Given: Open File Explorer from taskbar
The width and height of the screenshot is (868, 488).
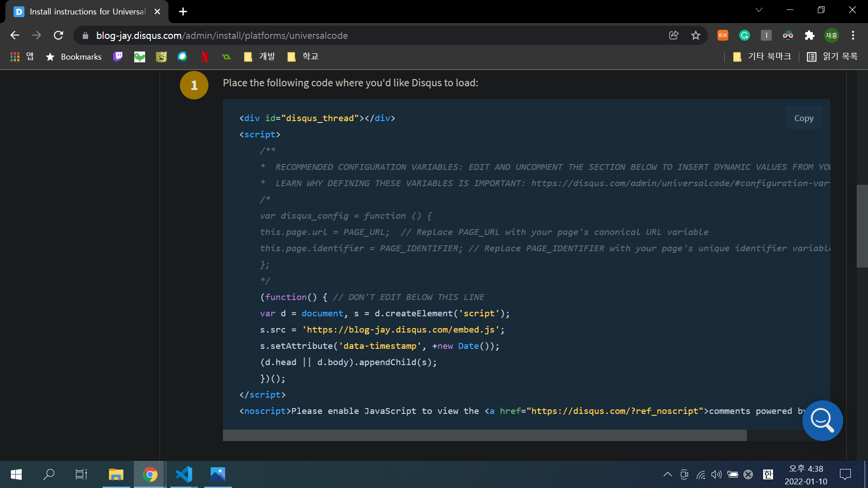Looking at the screenshot, I should [x=116, y=474].
